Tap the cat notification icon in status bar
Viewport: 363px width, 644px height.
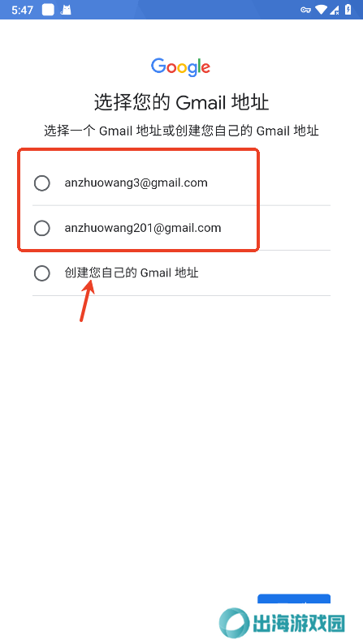tap(66, 10)
